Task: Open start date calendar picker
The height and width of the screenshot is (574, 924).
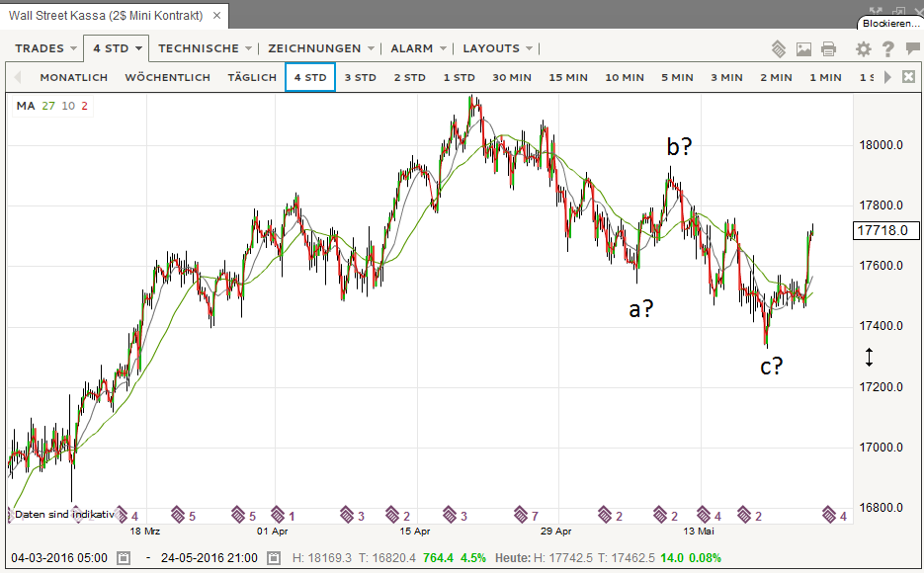Action: (123, 558)
